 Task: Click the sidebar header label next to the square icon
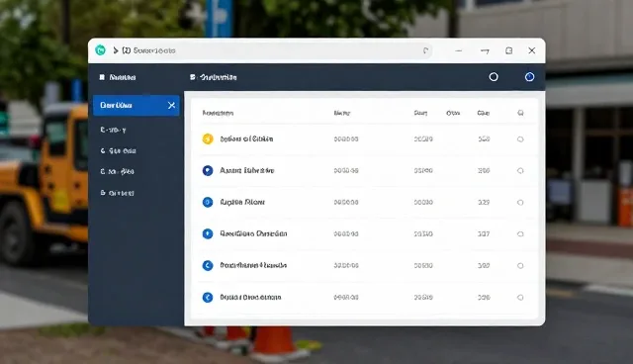tap(123, 77)
